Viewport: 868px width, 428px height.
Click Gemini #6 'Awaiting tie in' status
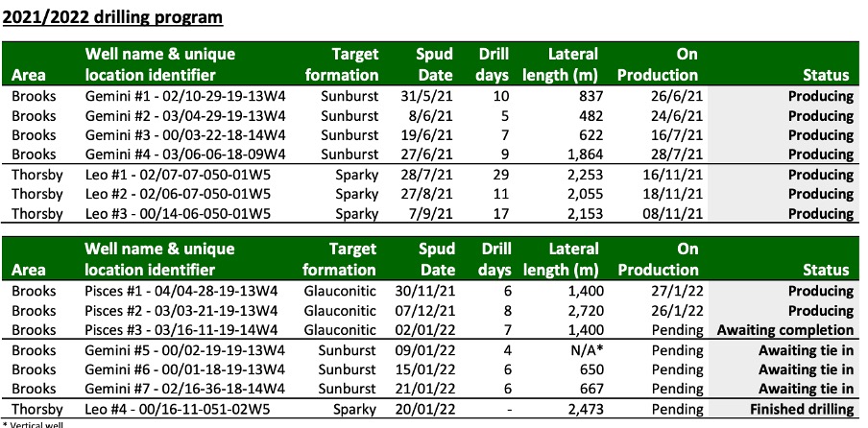click(x=806, y=369)
